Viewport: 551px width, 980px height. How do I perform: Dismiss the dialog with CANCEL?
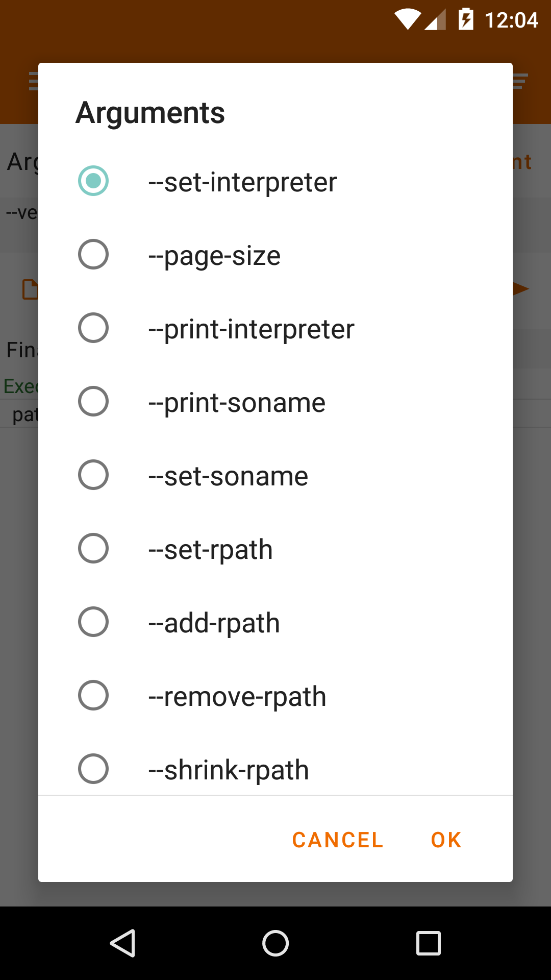click(337, 840)
